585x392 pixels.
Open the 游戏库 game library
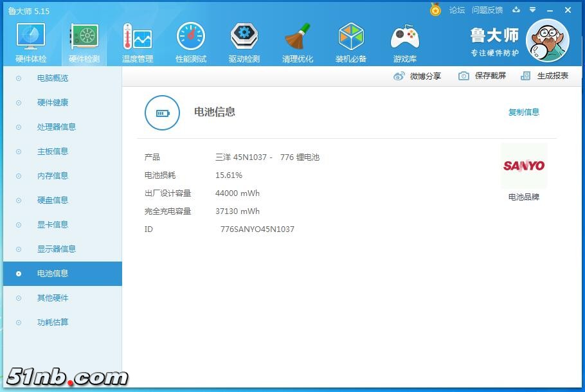point(404,42)
